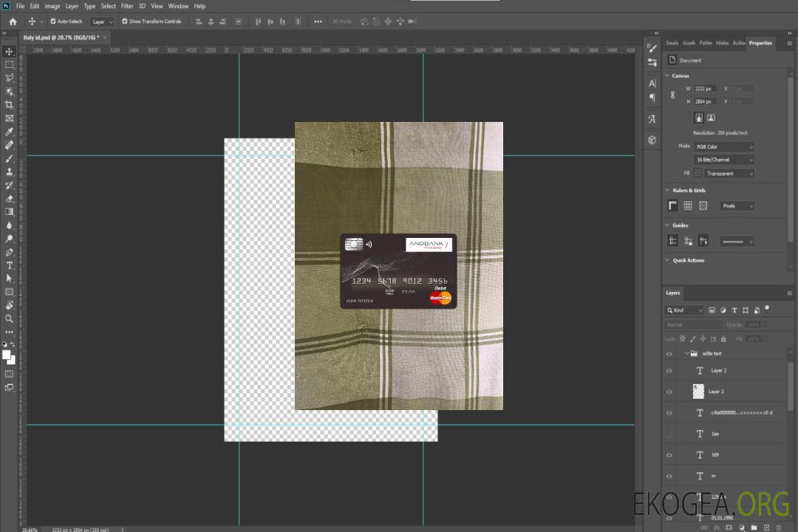Open the Image menu
798x532 pixels.
(x=52, y=6)
